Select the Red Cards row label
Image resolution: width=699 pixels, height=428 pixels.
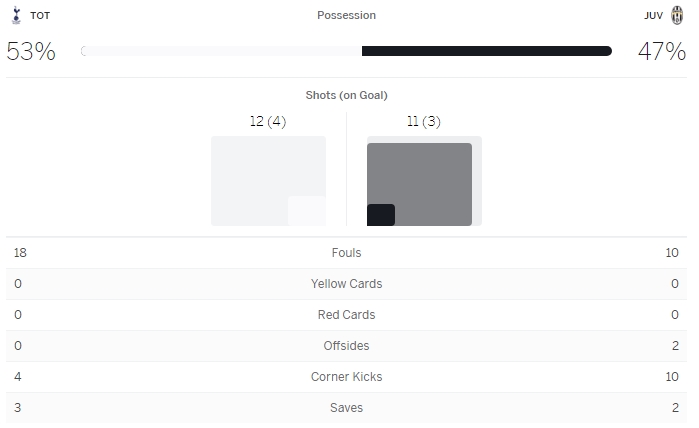[x=346, y=315]
